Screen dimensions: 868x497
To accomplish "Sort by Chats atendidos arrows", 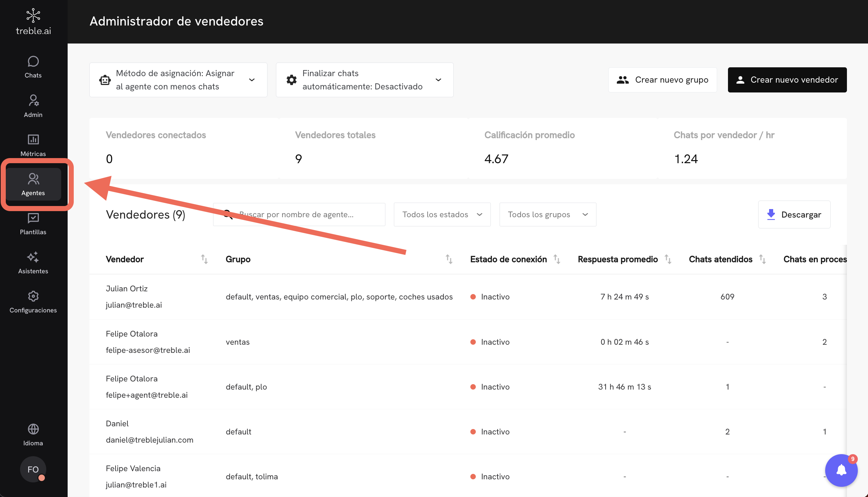I will [x=762, y=259].
